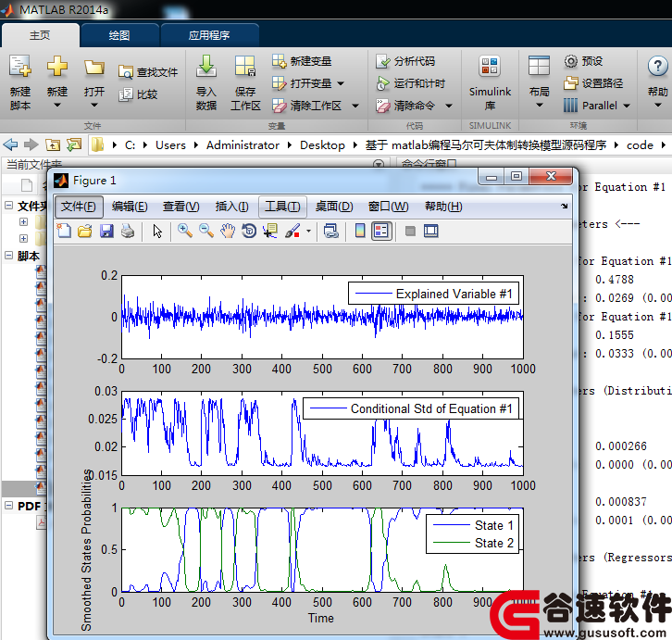
Task: Click Administrator in the path bar
Action: (x=243, y=145)
